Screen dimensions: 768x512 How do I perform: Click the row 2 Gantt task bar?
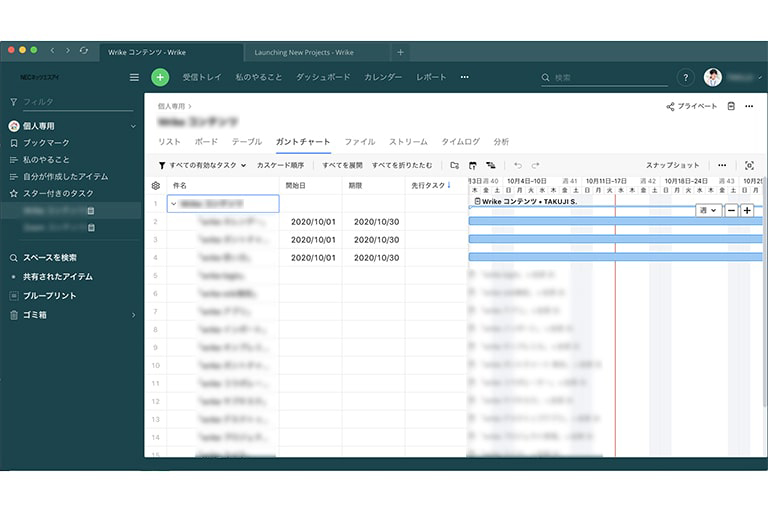tap(616, 221)
